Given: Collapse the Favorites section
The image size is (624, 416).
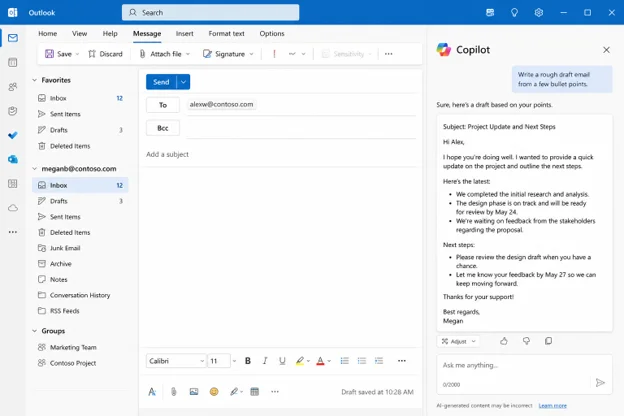Looking at the screenshot, I should point(35,80).
